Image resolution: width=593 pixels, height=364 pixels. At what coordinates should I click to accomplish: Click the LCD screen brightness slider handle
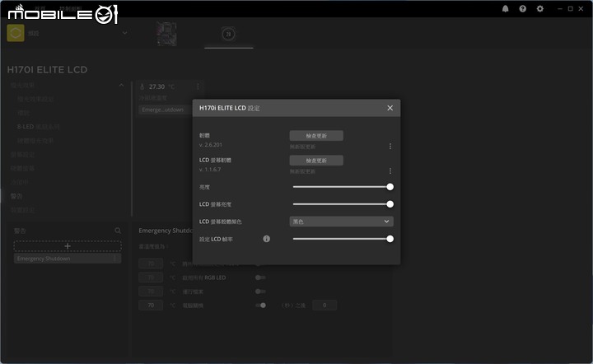point(390,204)
